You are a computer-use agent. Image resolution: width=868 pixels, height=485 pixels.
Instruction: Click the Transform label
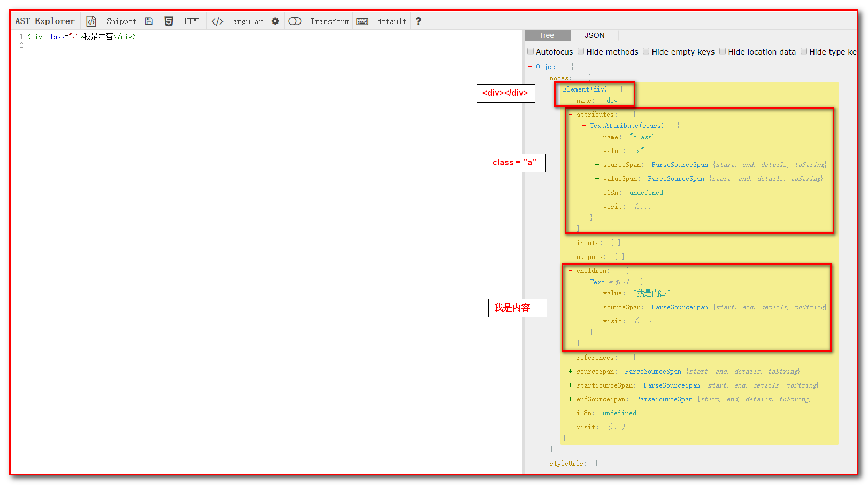point(330,21)
